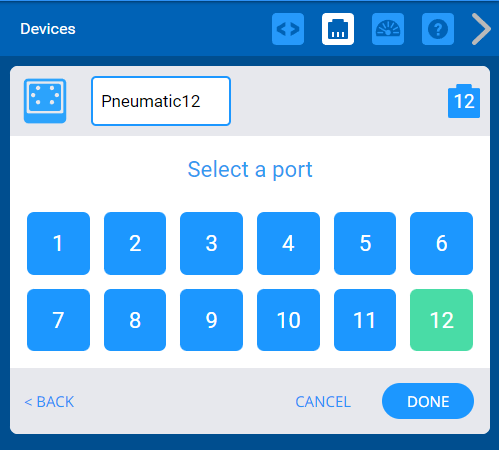Click the green selected port 12
Viewport: 499px width, 450px height.
point(441,320)
